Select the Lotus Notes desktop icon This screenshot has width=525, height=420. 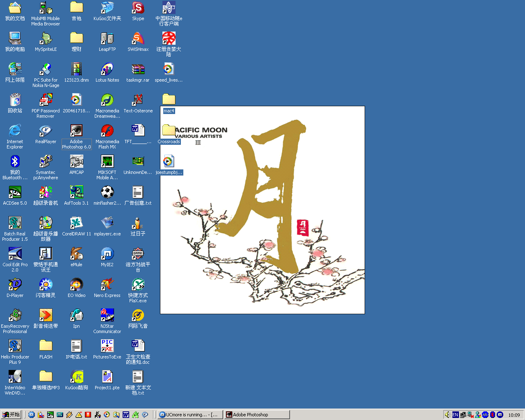click(107, 73)
